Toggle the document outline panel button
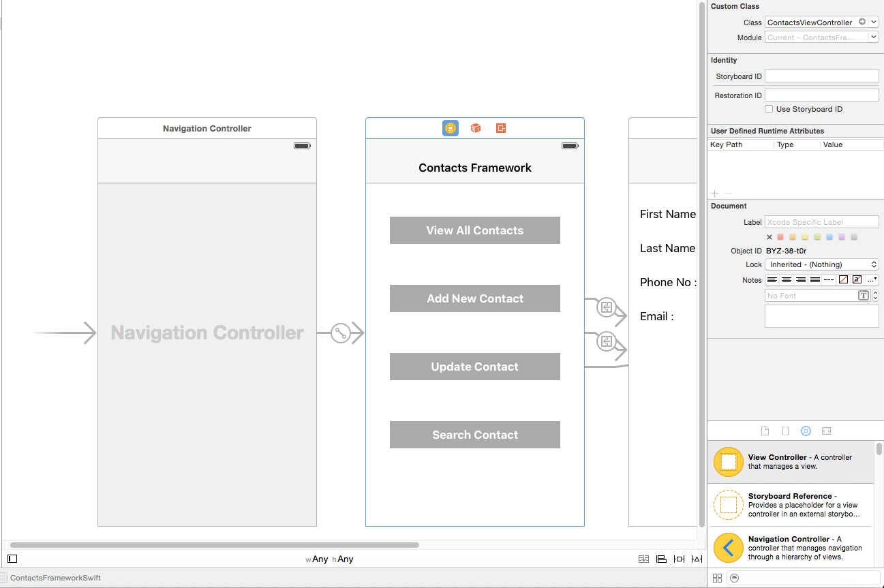This screenshot has height=588, width=884. coord(12,559)
